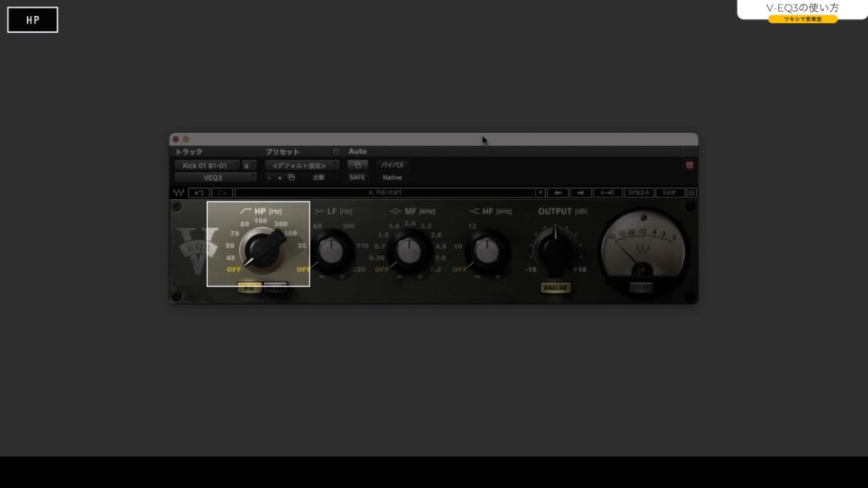This screenshot has width=868, height=488.
Task: Open the Waves hamburger menu icon
Action: click(x=692, y=192)
